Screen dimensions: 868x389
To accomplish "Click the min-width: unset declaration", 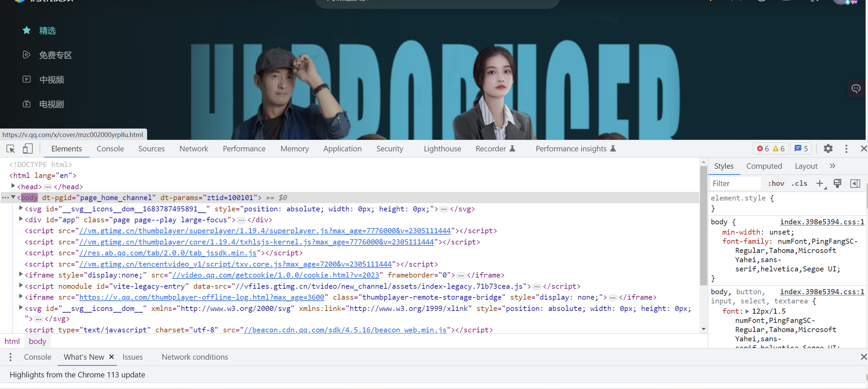I will pos(758,232).
